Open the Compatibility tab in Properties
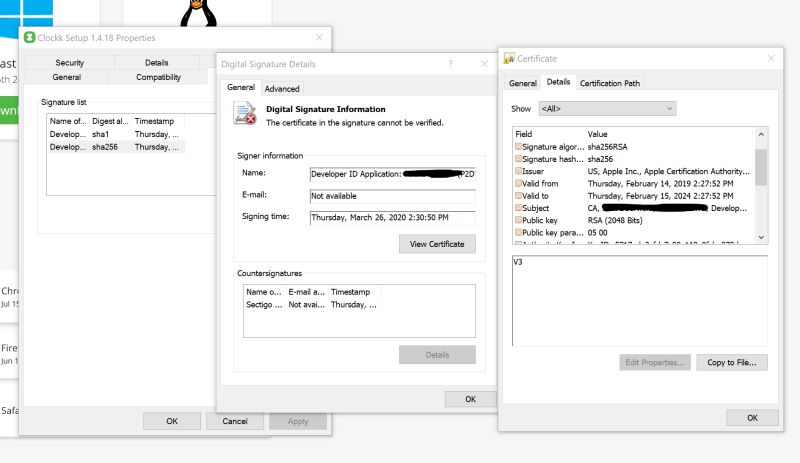800x463 pixels. (x=158, y=77)
